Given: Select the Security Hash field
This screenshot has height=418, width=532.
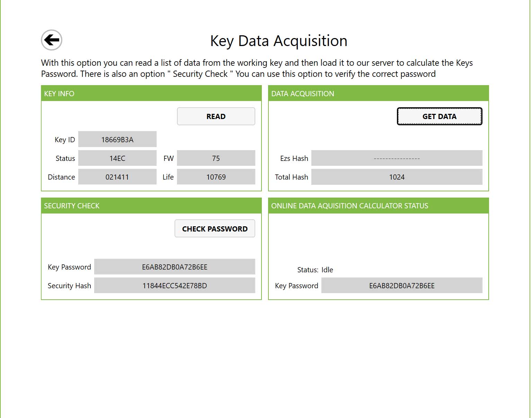Looking at the screenshot, I should coord(175,285).
